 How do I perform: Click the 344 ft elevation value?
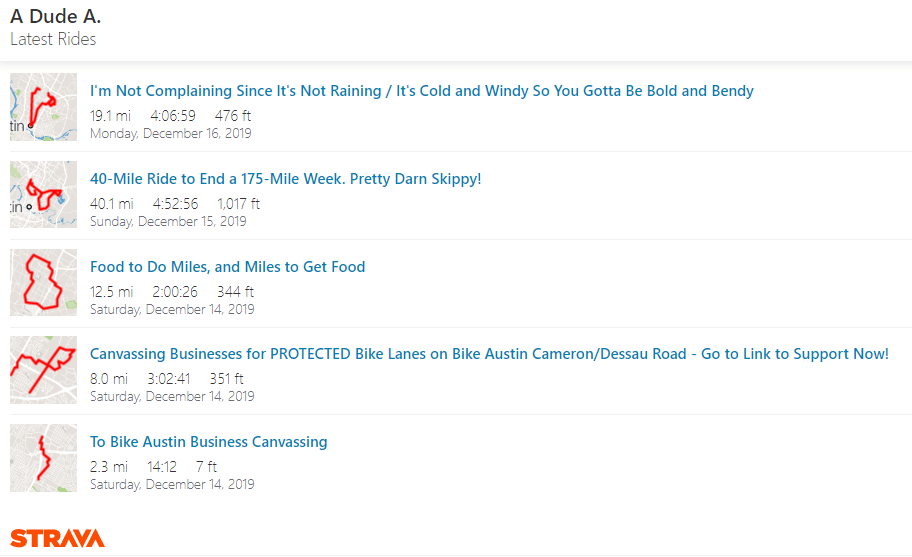[235, 292]
